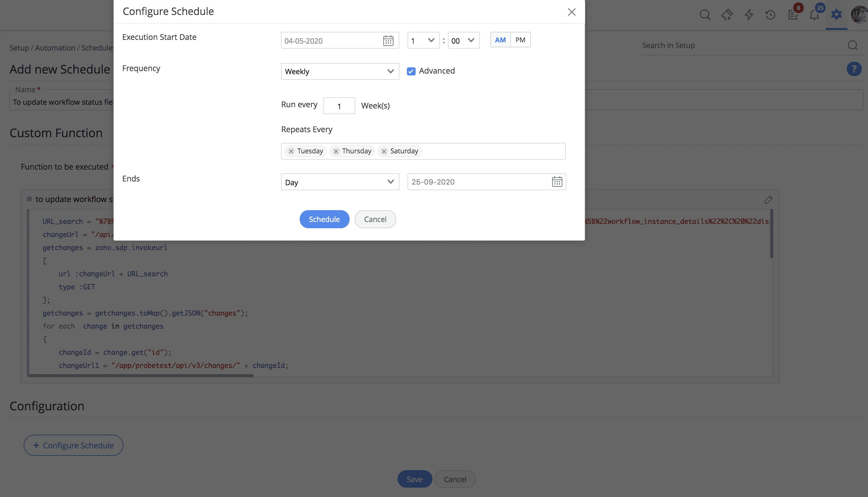This screenshot has height=497, width=868.
Task: Open the Ends date calendar picker
Action: click(x=557, y=181)
